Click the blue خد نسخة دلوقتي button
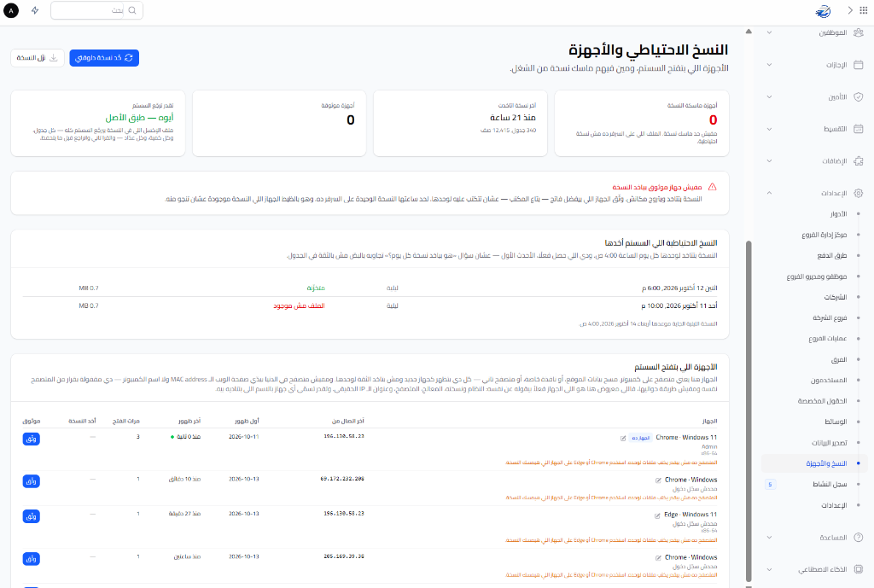 pos(104,58)
